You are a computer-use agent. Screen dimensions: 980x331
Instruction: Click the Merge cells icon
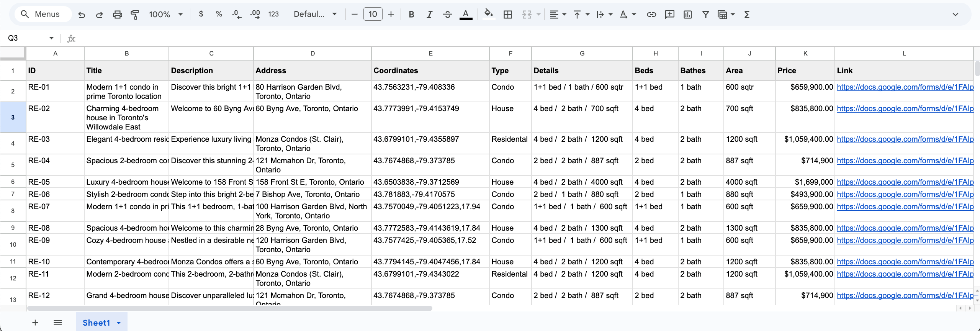tap(527, 14)
